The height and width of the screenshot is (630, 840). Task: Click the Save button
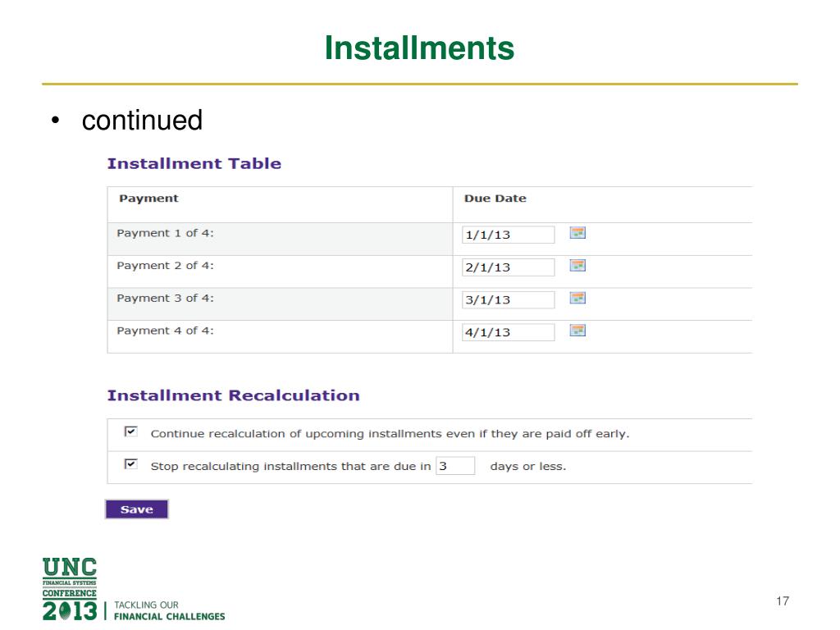(137, 509)
